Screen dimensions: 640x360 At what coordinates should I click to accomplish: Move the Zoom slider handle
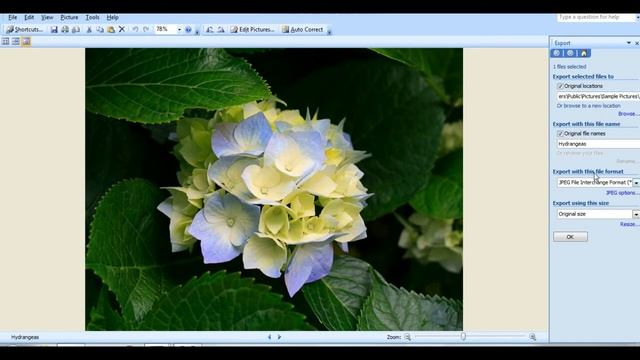click(463, 336)
